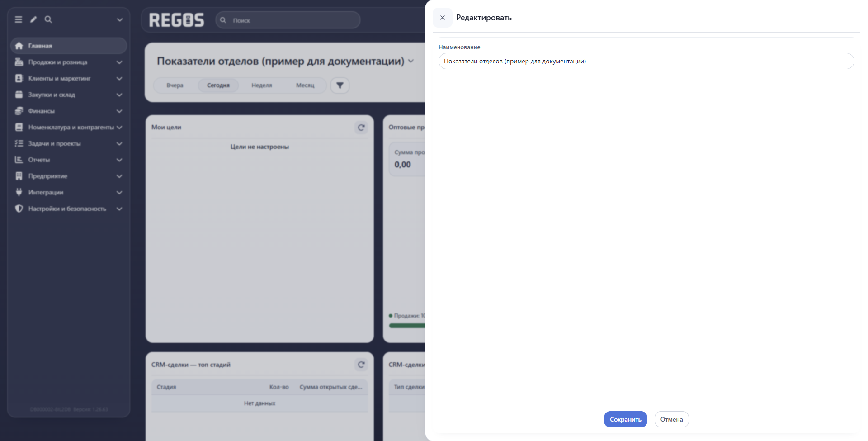Expand the Финансы menu chevron
868x441 pixels.
119,111
